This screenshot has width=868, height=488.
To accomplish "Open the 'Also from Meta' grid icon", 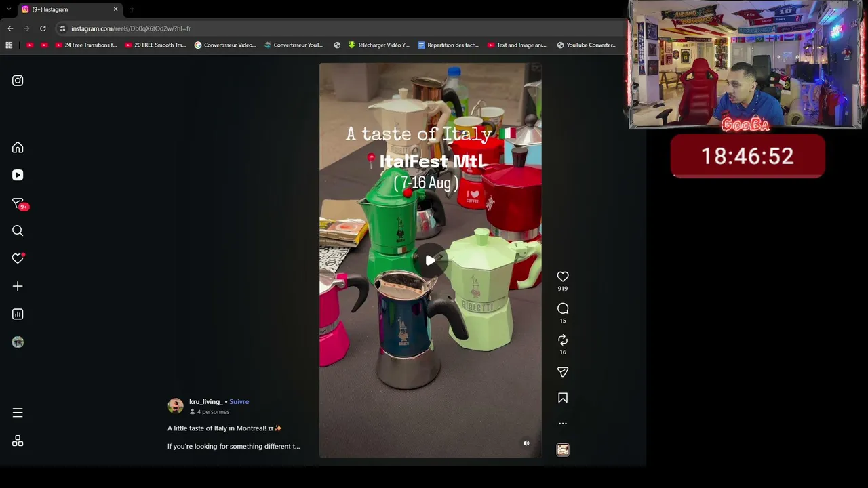I will [x=18, y=441].
